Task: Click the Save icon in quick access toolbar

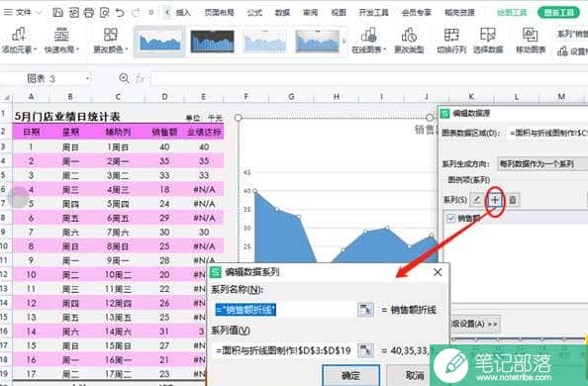Action: [57, 13]
